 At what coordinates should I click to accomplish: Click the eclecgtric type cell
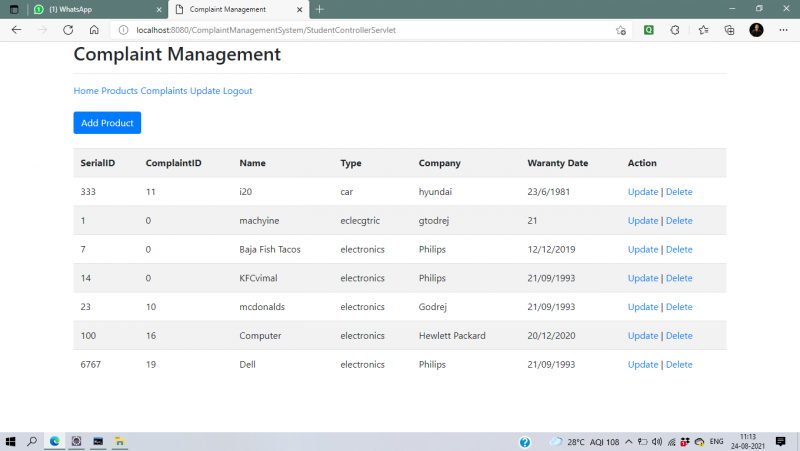[x=360, y=220]
